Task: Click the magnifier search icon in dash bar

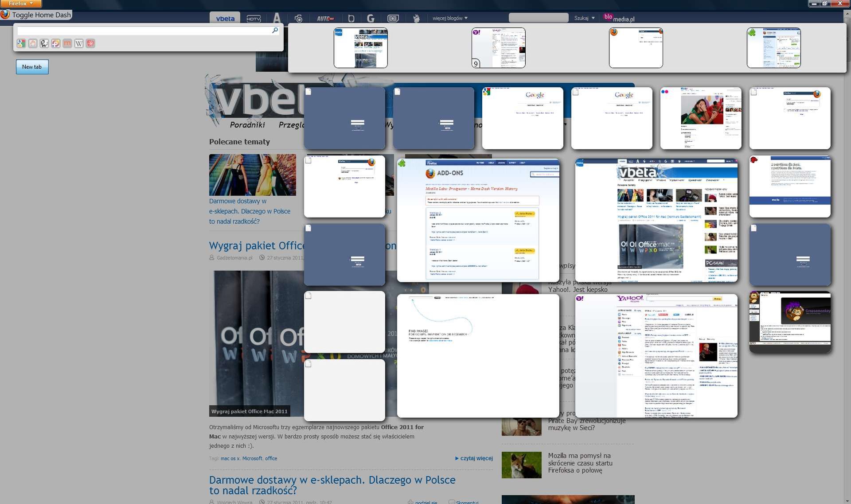Action: click(x=275, y=30)
